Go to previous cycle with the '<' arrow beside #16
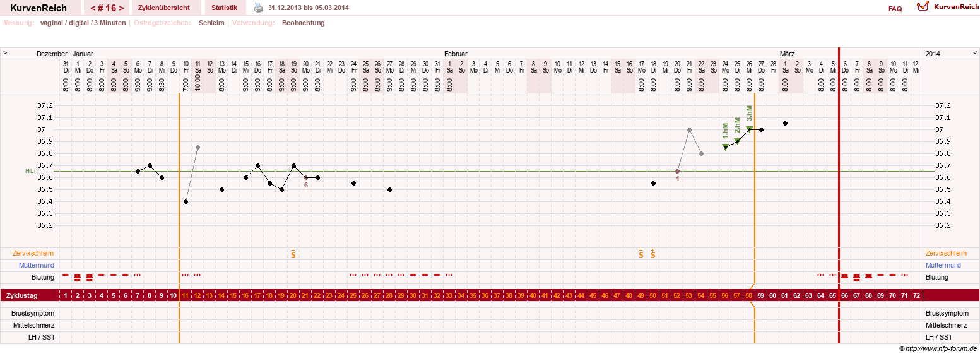 pos(93,8)
